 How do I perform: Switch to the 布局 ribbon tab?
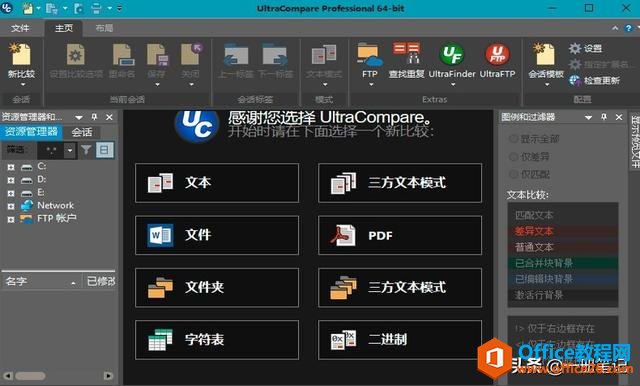point(104,28)
